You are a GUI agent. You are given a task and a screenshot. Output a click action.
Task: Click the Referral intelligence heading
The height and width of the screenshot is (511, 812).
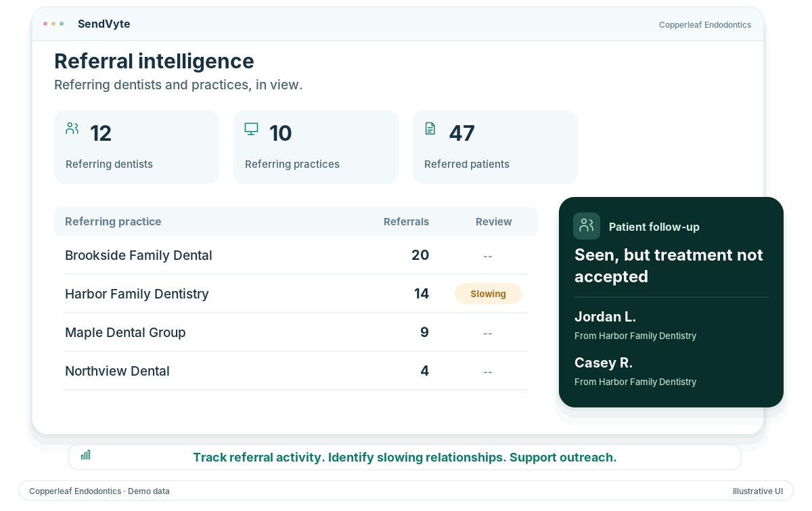(x=154, y=61)
